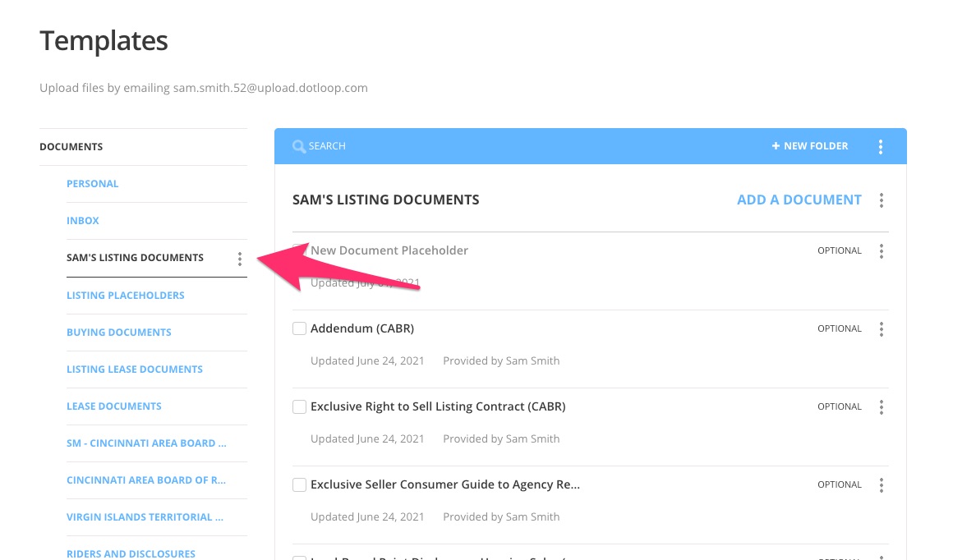Check the Addendum (CABR) checkbox
The height and width of the screenshot is (560, 976).
tap(299, 328)
